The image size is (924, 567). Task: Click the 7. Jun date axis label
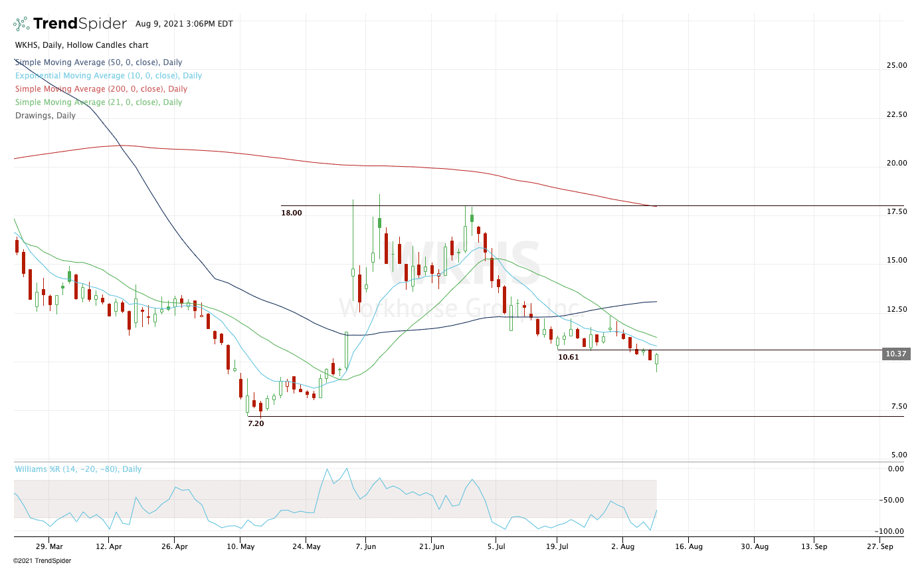[365, 546]
